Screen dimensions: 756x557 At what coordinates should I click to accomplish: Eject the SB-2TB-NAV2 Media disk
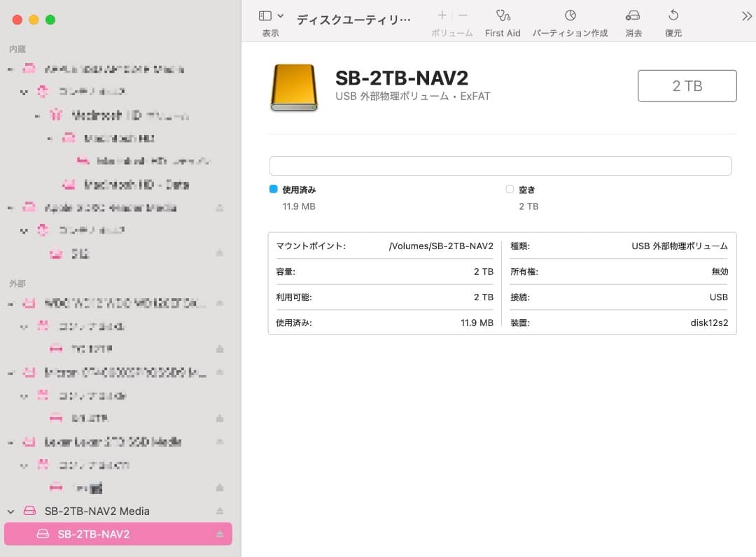point(220,511)
